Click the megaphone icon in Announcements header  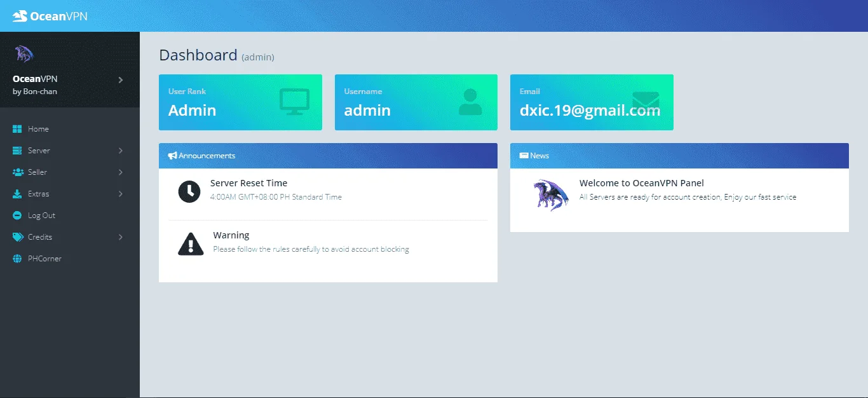(172, 156)
